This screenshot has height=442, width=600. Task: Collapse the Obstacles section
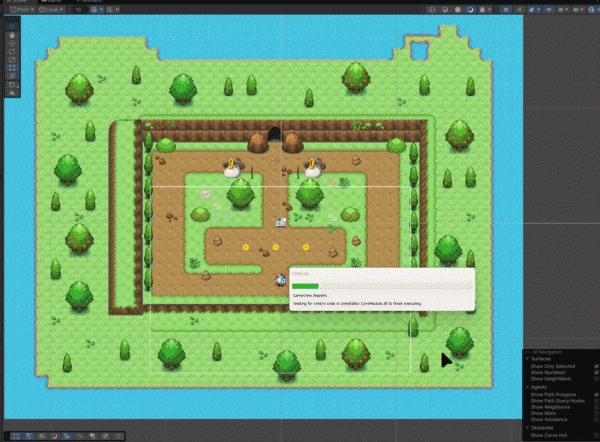click(528, 428)
